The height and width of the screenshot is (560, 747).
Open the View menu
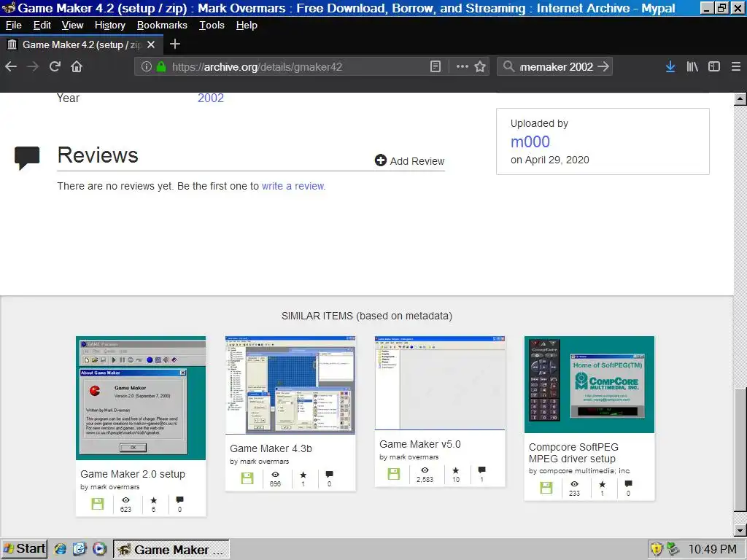(72, 26)
